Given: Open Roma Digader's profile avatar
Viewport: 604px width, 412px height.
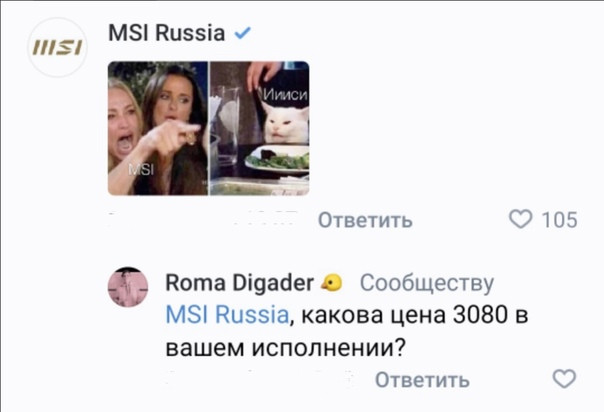Looking at the screenshot, I should tap(128, 286).
